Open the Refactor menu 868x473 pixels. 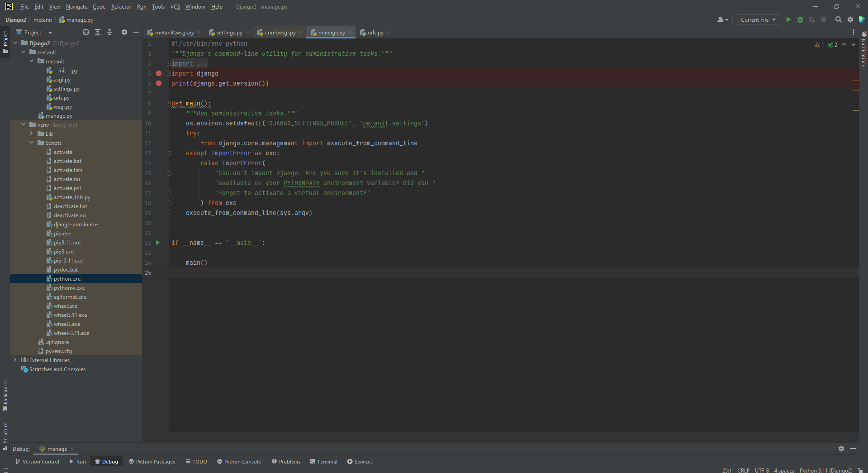click(121, 6)
